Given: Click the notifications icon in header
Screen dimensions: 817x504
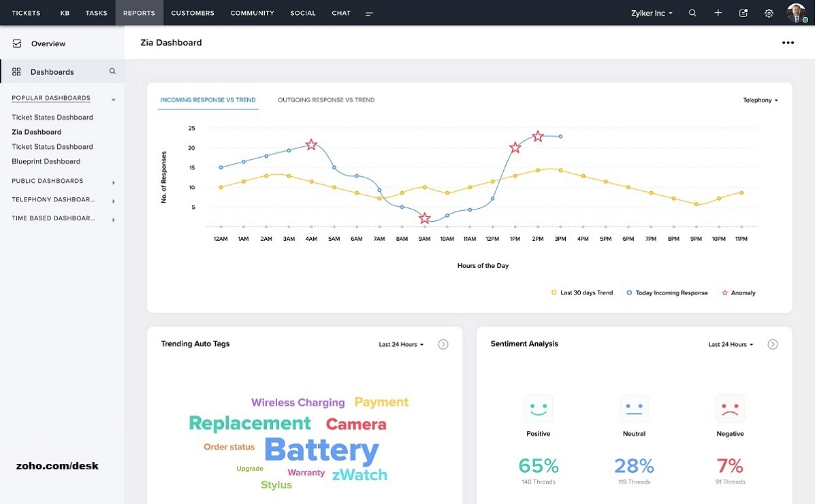Looking at the screenshot, I should tap(743, 13).
